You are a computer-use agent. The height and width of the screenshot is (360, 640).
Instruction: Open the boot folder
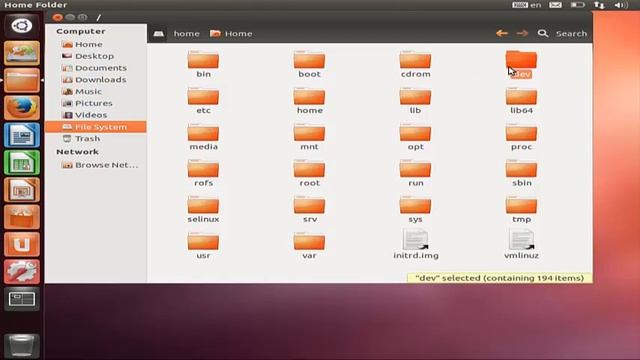point(309,64)
